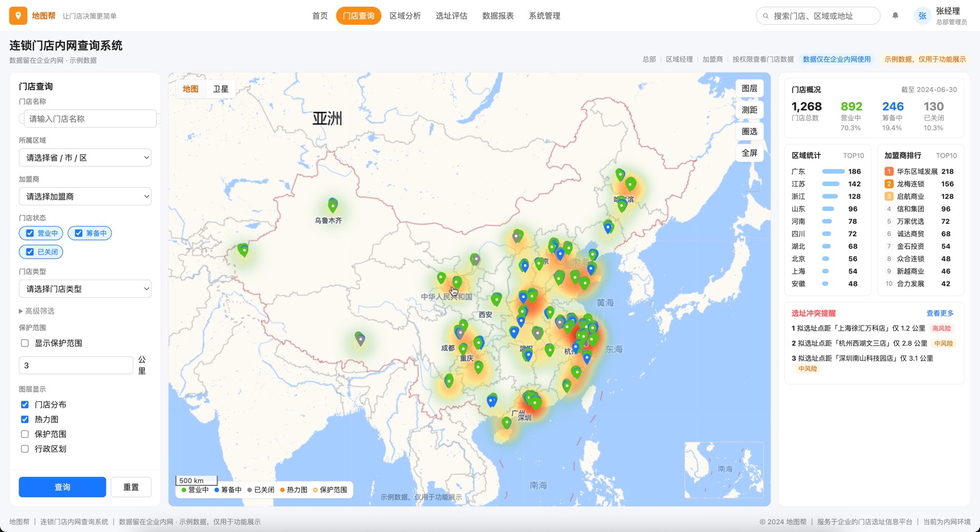Click the 图层 map button

750,88
